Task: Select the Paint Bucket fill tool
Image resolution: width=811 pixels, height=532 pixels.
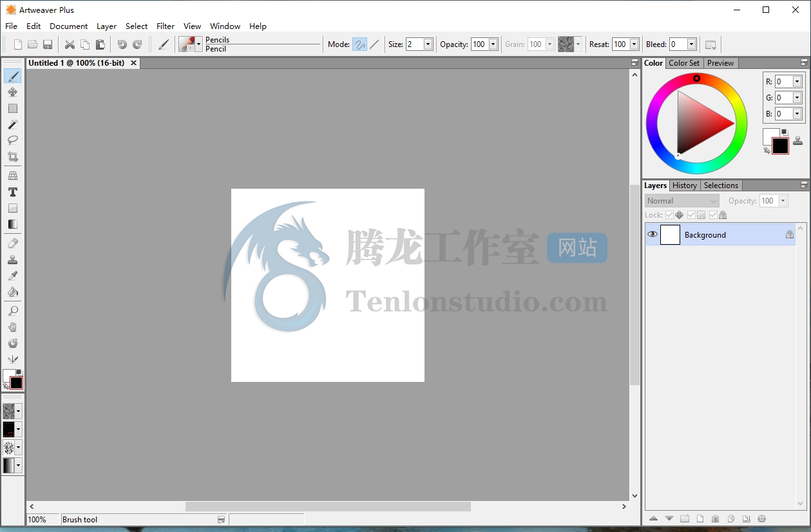Action: pos(13,292)
